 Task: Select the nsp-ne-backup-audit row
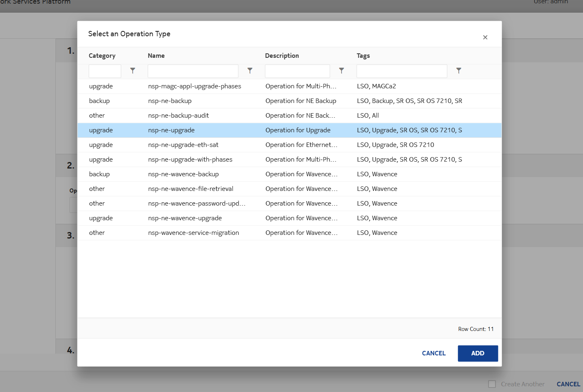click(x=178, y=116)
